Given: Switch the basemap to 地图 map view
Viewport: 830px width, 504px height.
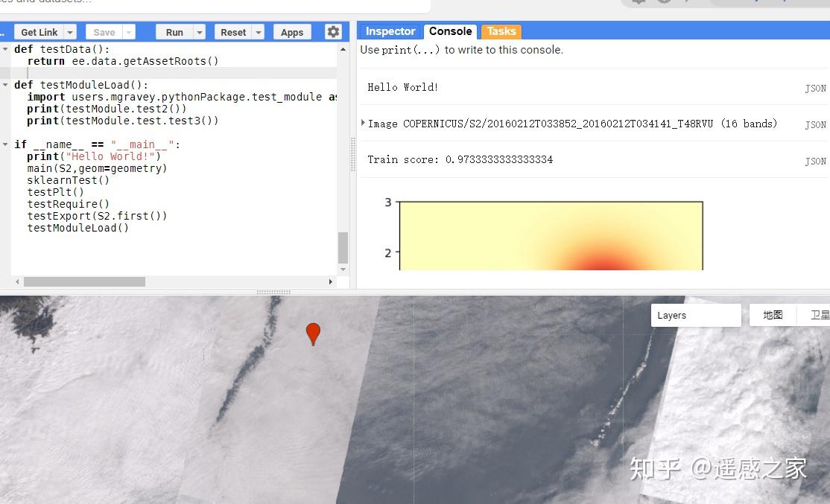Looking at the screenshot, I should 773,315.
